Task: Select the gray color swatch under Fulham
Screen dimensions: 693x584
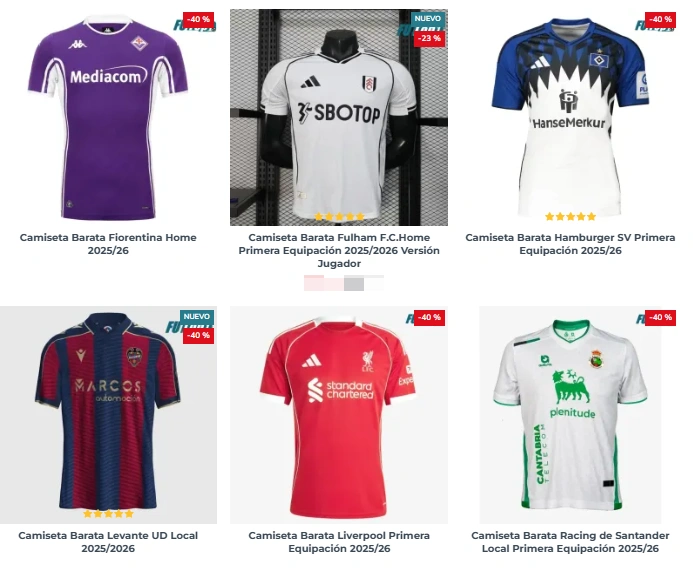Action: click(354, 284)
